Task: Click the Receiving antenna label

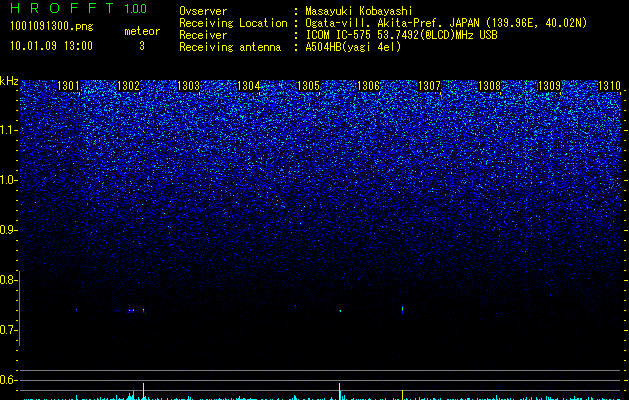Action: coord(230,47)
